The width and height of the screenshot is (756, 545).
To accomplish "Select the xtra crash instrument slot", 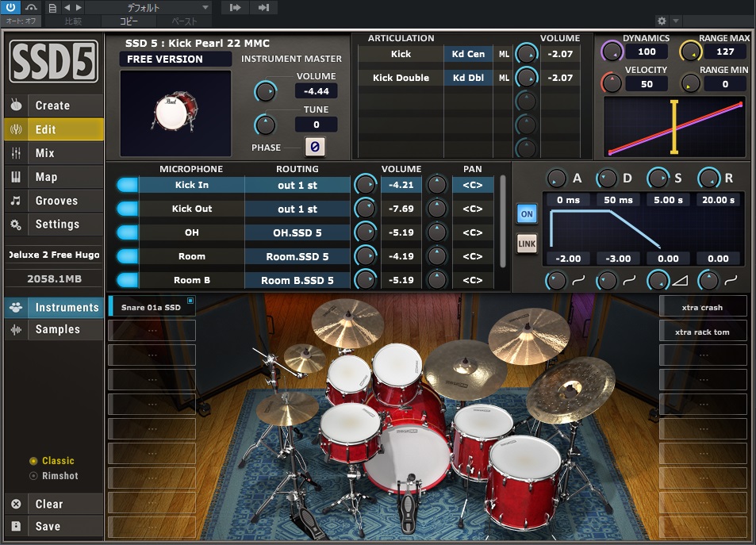I will (x=702, y=307).
